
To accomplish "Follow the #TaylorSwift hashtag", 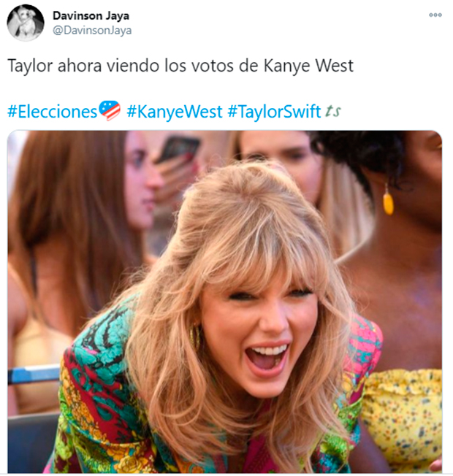I will tap(274, 112).
